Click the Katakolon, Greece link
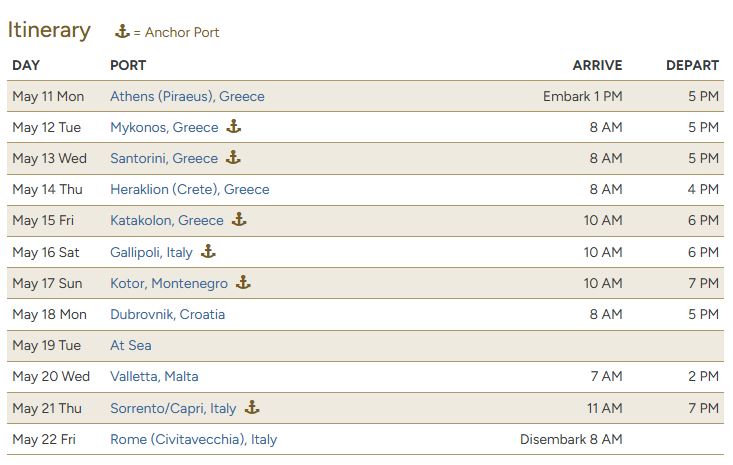The width and height of the screenshot is (733, 465). tap(167, 221)
